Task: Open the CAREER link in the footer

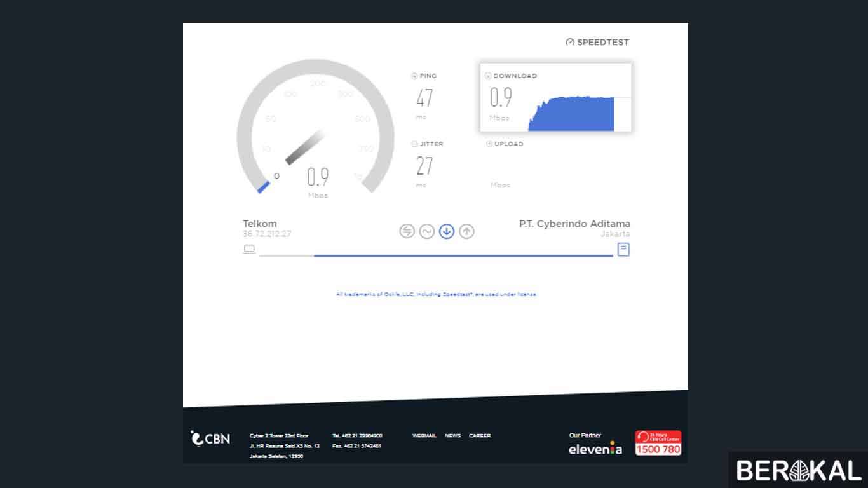Action: click(480, 436)
